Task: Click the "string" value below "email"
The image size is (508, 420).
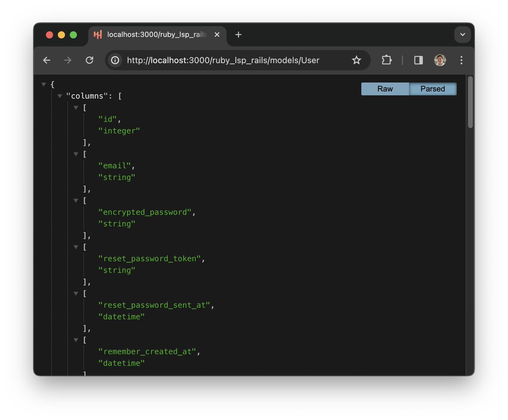Action: tap(117, 177)
